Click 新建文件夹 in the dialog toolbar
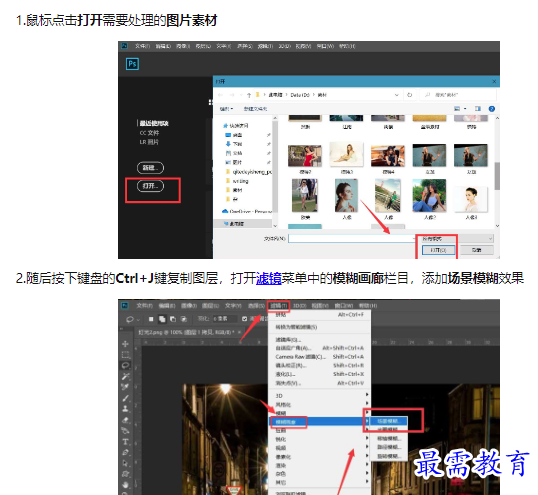Screen dimensions: 538x495 255,109
